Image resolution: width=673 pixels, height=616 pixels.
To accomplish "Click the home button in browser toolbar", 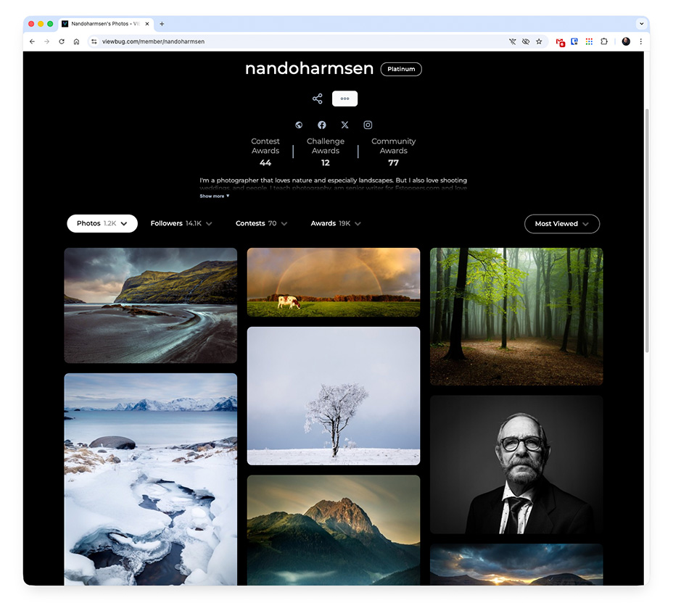I will (x=76, y=42).
